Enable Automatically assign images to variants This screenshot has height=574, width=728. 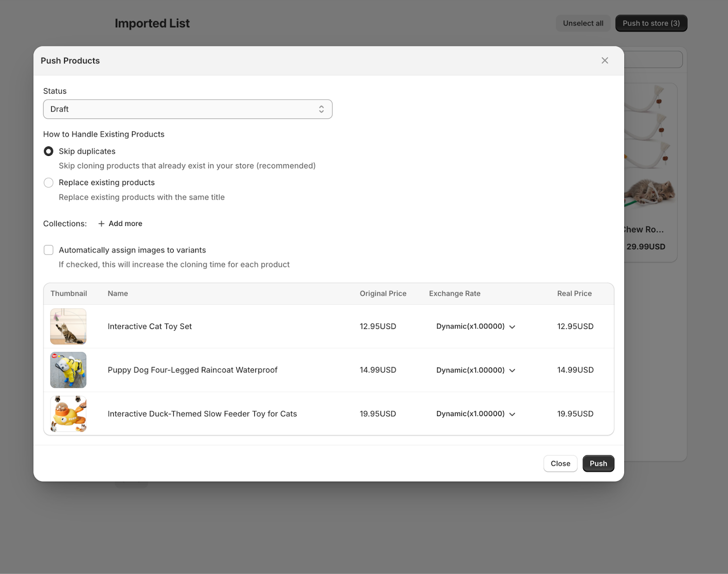tap(48, 250)
